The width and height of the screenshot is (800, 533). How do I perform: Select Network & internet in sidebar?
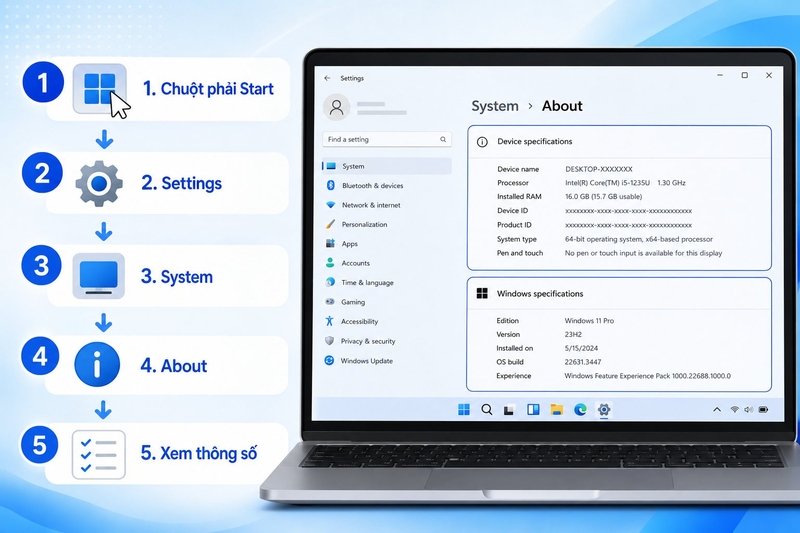pyautogui.click(x=371, y=205)
